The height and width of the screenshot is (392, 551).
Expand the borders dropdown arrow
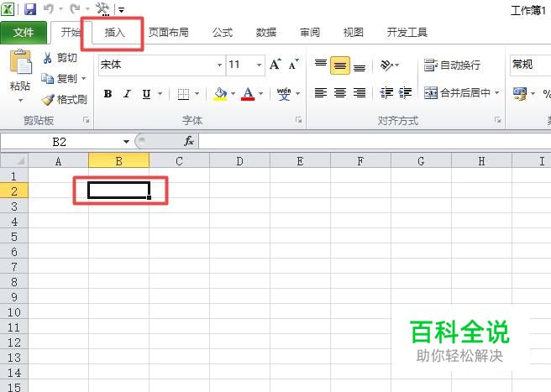coord(197,94)
